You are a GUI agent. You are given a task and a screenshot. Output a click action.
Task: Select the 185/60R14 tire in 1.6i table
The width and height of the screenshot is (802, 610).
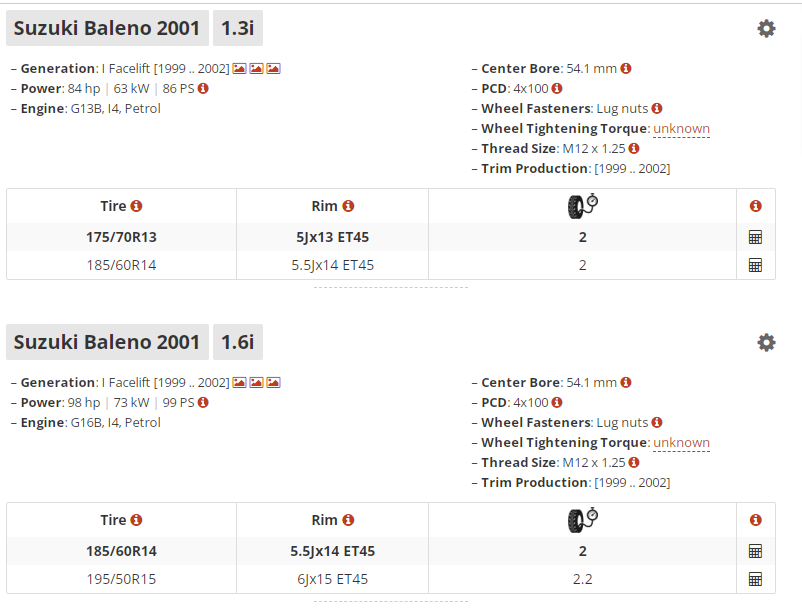point(121,551)
